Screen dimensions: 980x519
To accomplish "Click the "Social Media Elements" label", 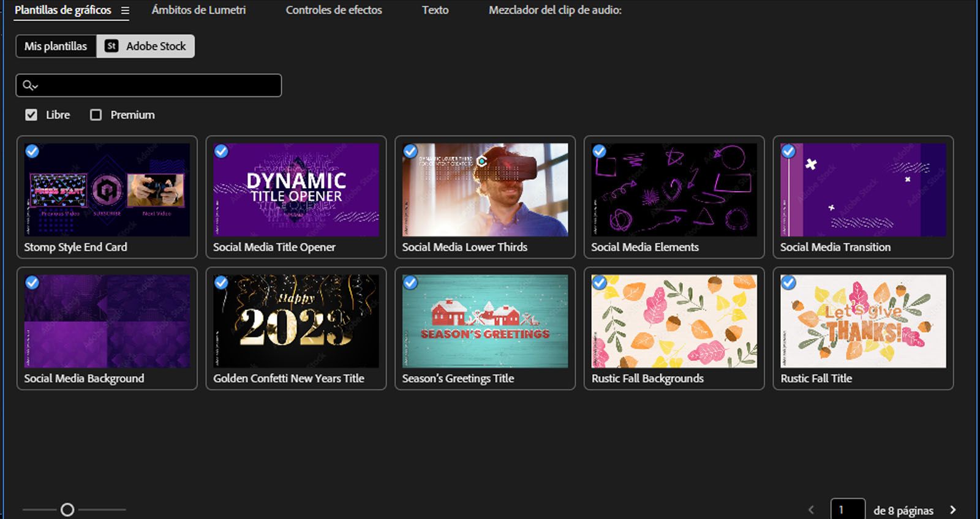I will click(645, 247).
